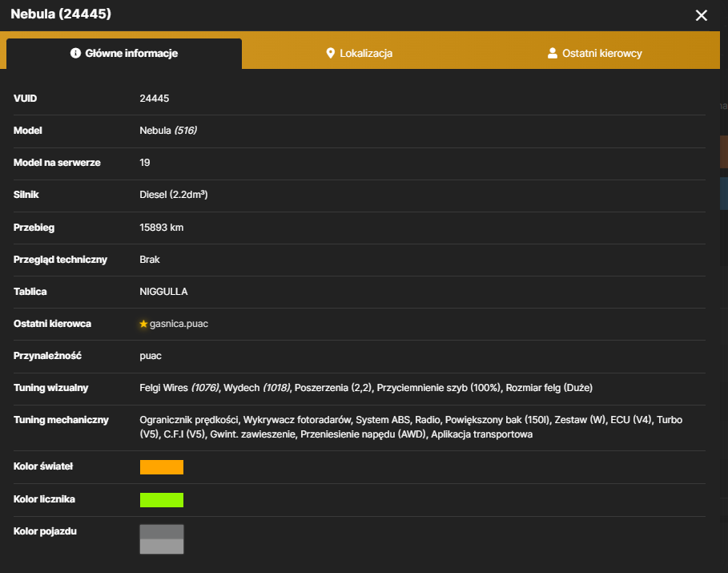The width and height of the screenshot is (728, 573).
Task: Click the orange Kolor świateł swatch
Action: 162,467
